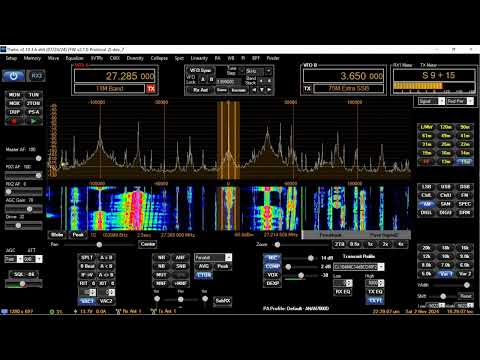Image resolution: width=480 pixels, height=360 pixels.
Task: Toggle MON monitor button
Action: point(14,95)
